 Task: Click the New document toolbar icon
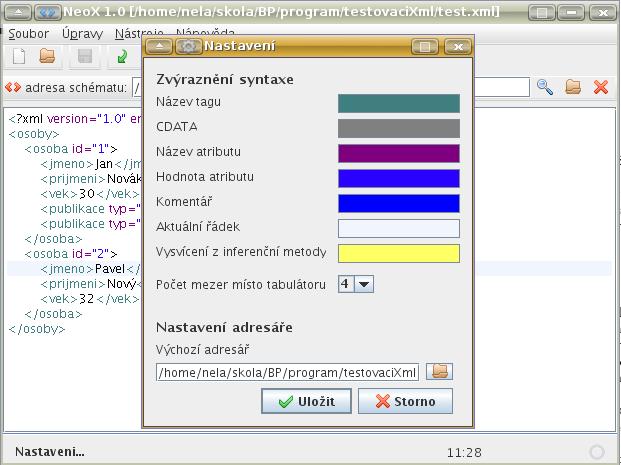pyautogui.click(x=19, y=56)
